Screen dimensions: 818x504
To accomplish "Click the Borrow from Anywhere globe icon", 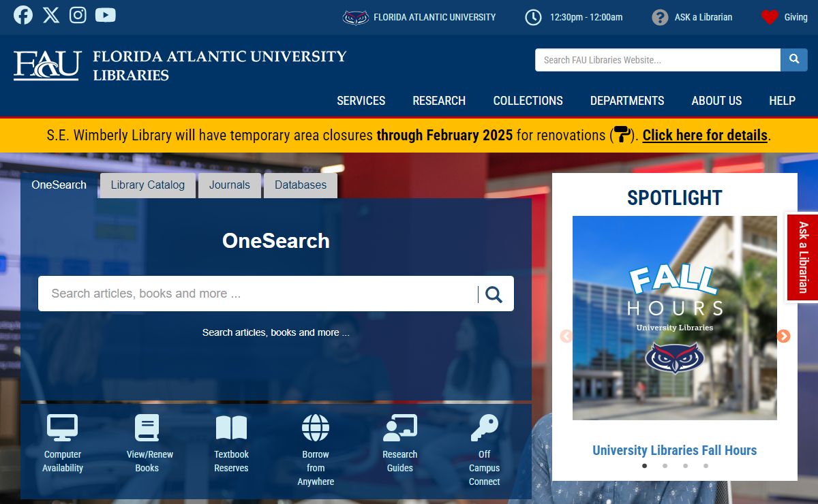I will point(316,428).
